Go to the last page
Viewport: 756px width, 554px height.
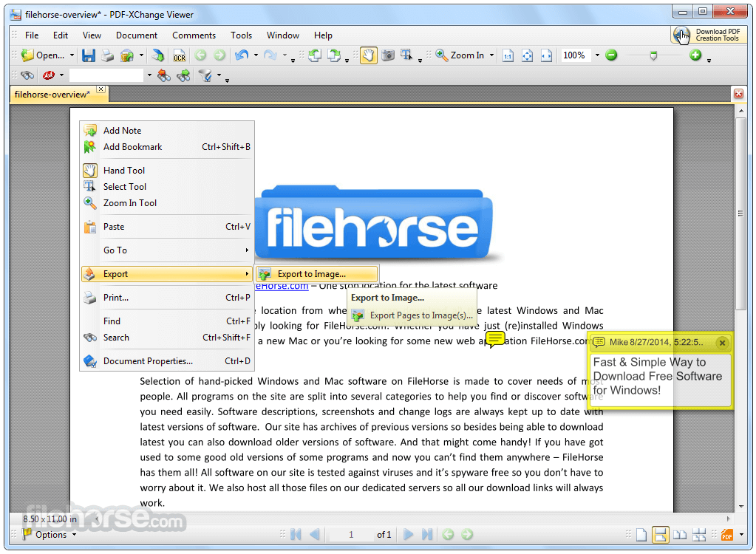coord(426,534)
